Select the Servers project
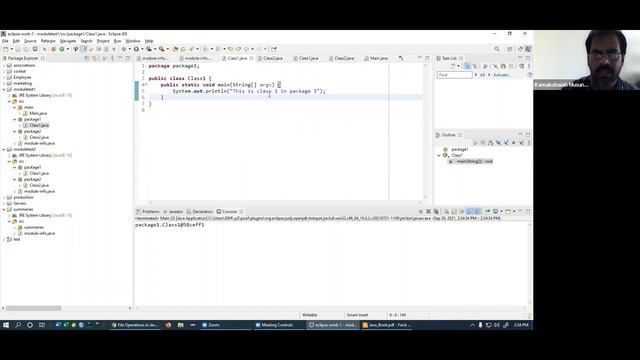The width and height of the screenshot is (640, 360). click(x=20, y=203)
